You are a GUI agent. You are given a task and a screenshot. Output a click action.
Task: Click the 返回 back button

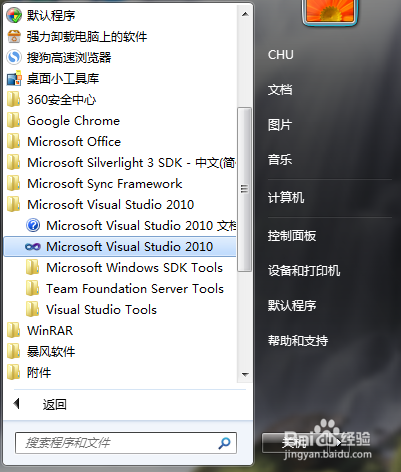tap(54, 404)
